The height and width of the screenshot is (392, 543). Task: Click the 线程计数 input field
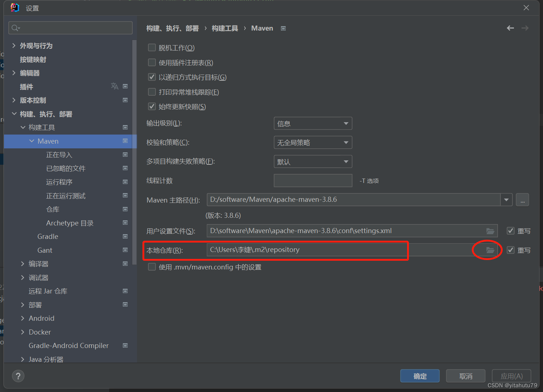click(x=313, y=180)
